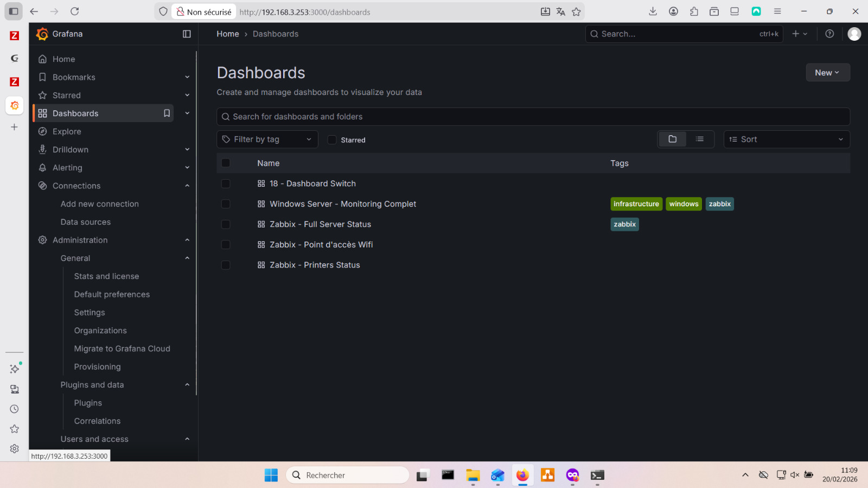
Task: Check the Zabbix - Full Server Status row
Action: (x=226, y=224)
